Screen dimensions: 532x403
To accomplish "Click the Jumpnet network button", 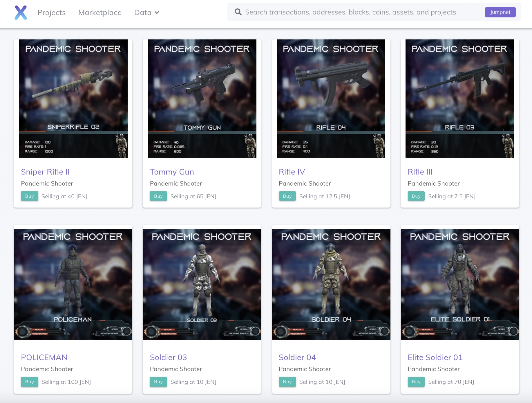I will [x=500, y=12].
